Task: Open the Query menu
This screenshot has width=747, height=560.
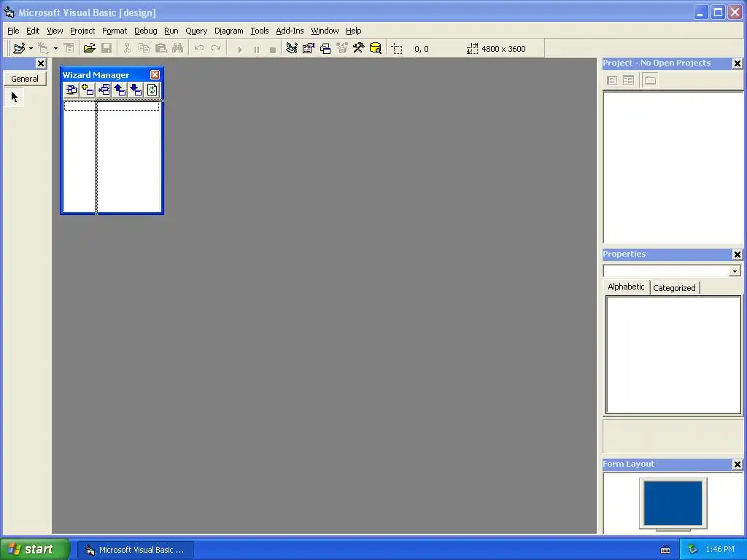Action: pyautogui.click(x=196, y=31)
